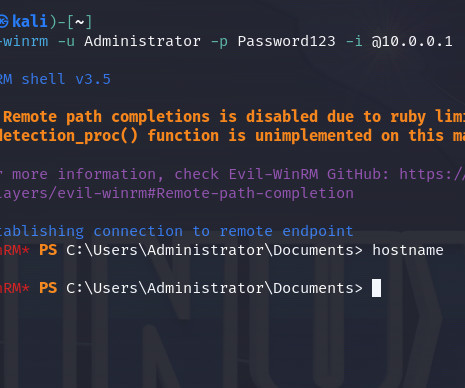The image size is (465, 388).
Task: Click the '-p' flag in command
Action: tap(219, 42)
